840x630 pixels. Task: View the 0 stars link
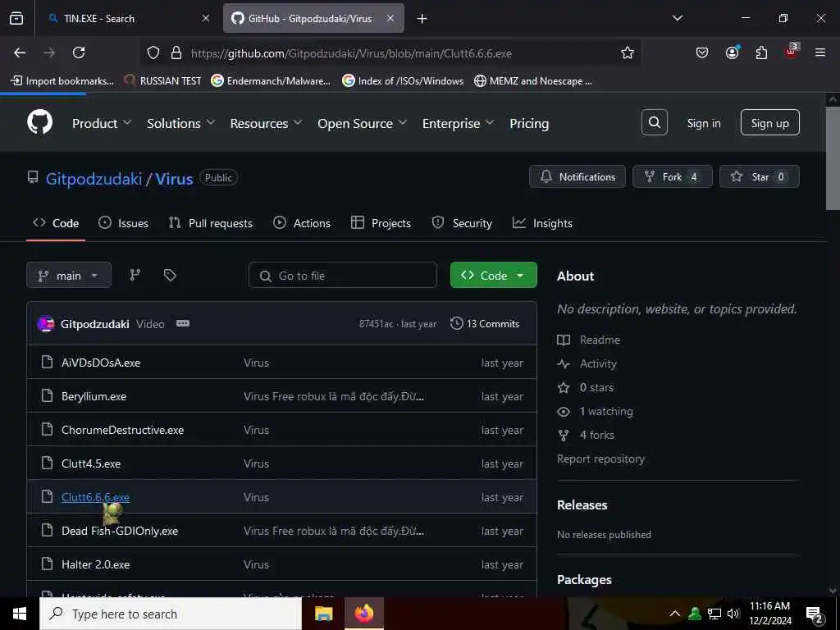point(586,387)
